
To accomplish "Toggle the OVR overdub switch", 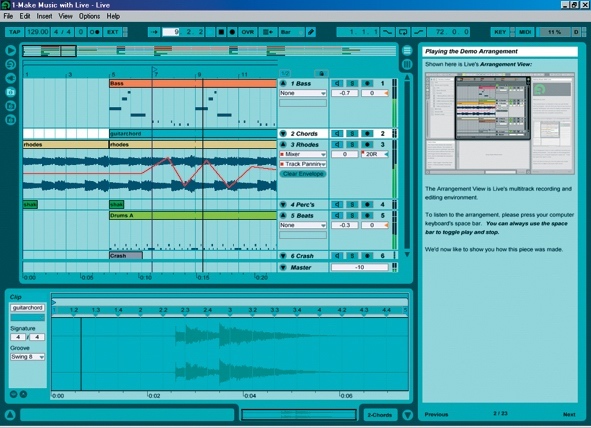I will (248, 32).
